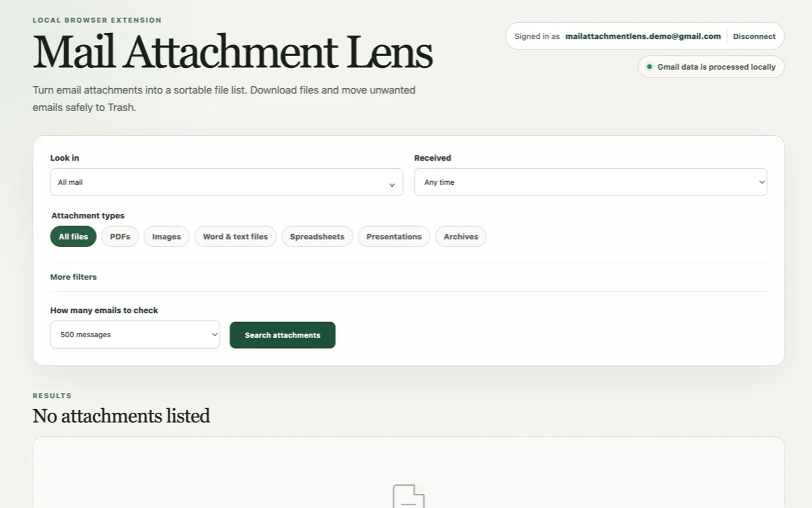Click the mailattachmentlens.demo@gmail.com address
Image resolution: width=812 pixels, height=508 pixels.
click(x=643, y=36)
